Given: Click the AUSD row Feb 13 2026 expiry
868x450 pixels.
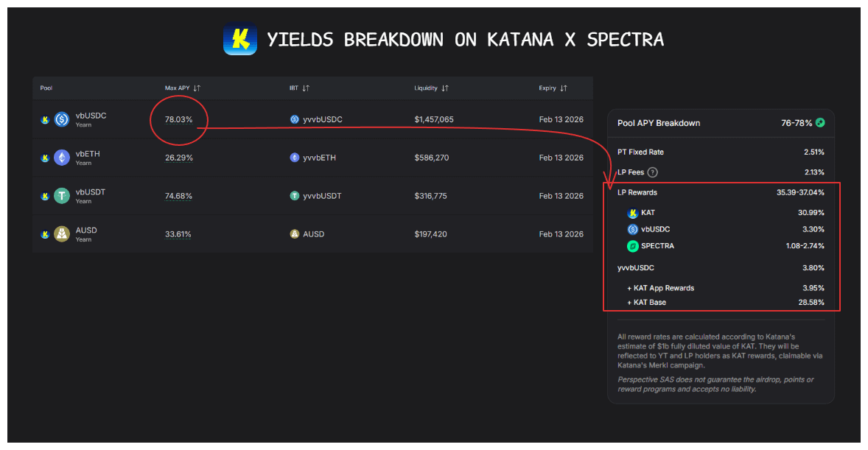Looking at the screenshot, I should coord(561,234).
